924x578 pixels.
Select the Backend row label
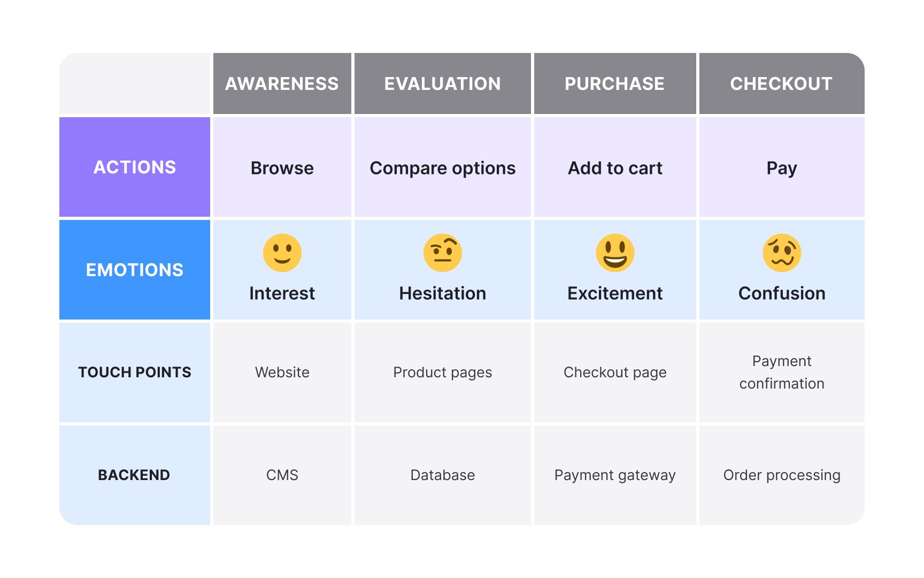coord(134,475)
